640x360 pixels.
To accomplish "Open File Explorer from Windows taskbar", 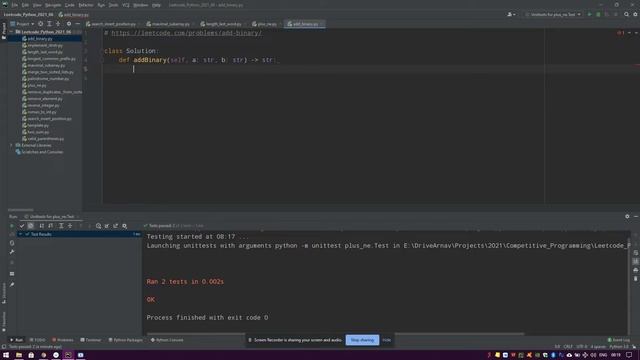I will (x=19, y=355).
